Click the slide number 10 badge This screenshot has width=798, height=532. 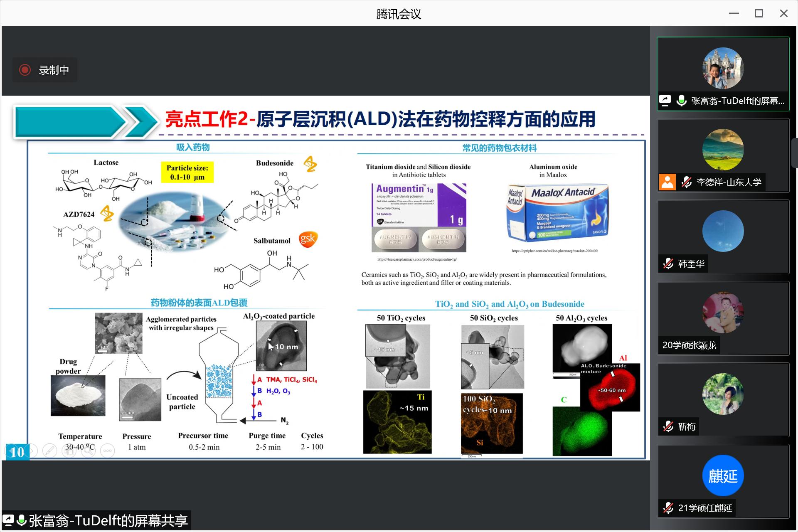coord(17,452)
